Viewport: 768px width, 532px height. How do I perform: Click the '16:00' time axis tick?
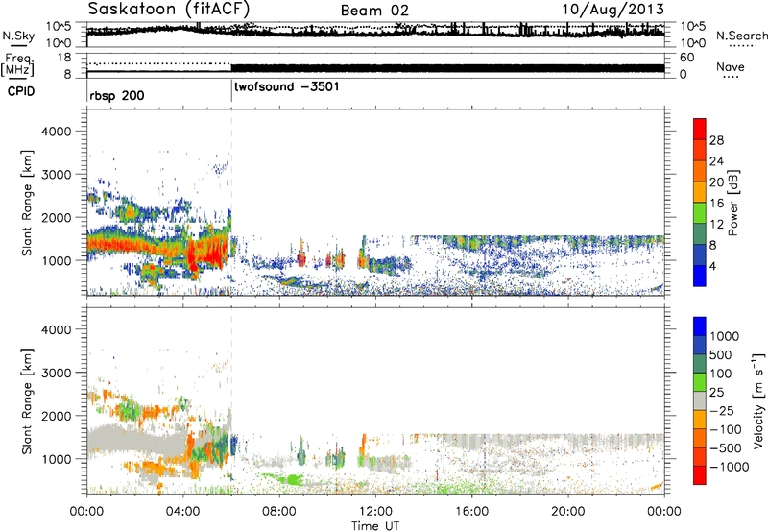click(x=471, y=512)
